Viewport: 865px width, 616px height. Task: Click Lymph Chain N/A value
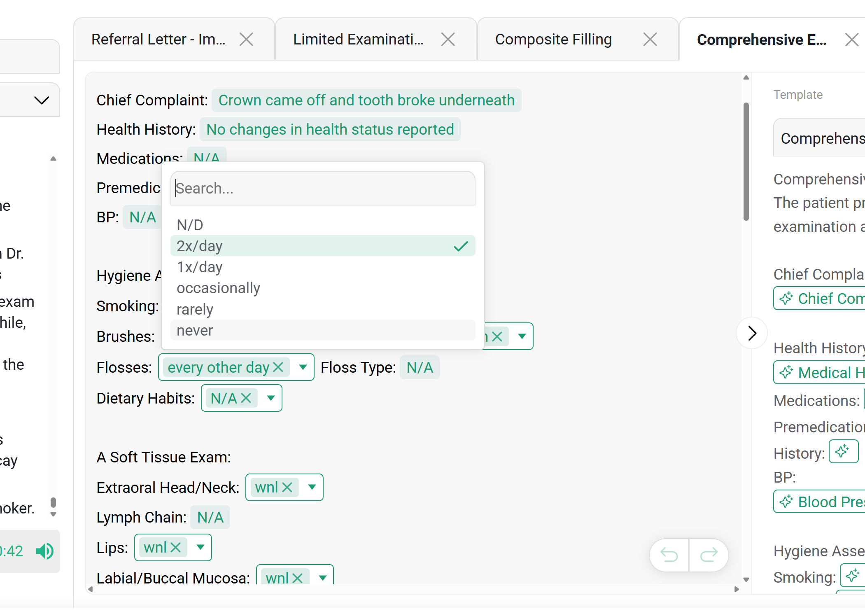tap(210, 517)
